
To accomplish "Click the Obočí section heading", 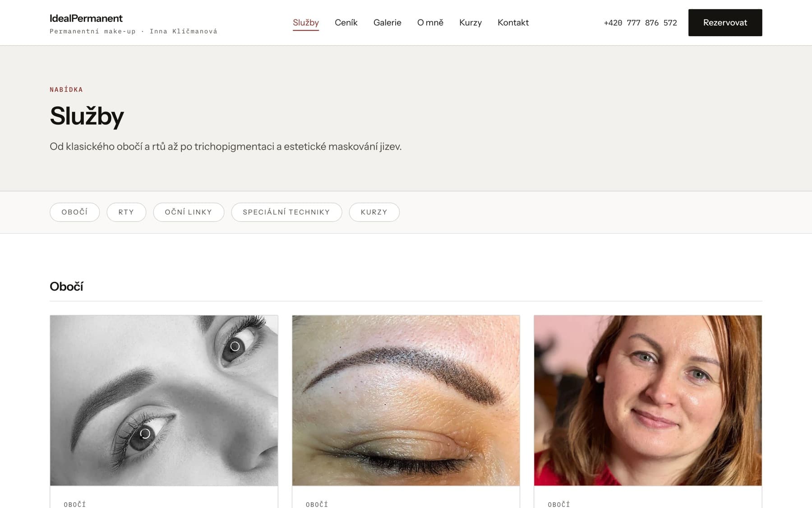I will point(66,287).
